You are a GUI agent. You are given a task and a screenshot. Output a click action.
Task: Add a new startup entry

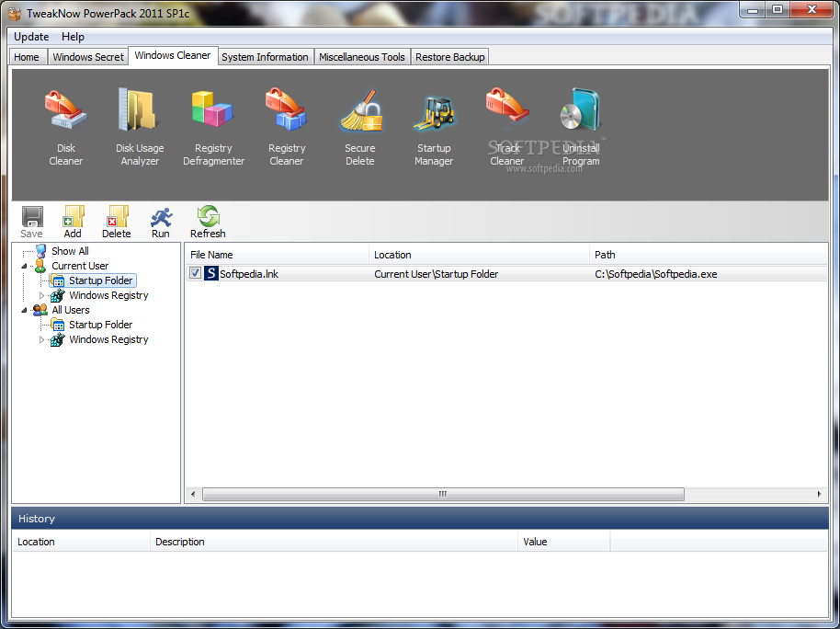(x=73, y=222)
